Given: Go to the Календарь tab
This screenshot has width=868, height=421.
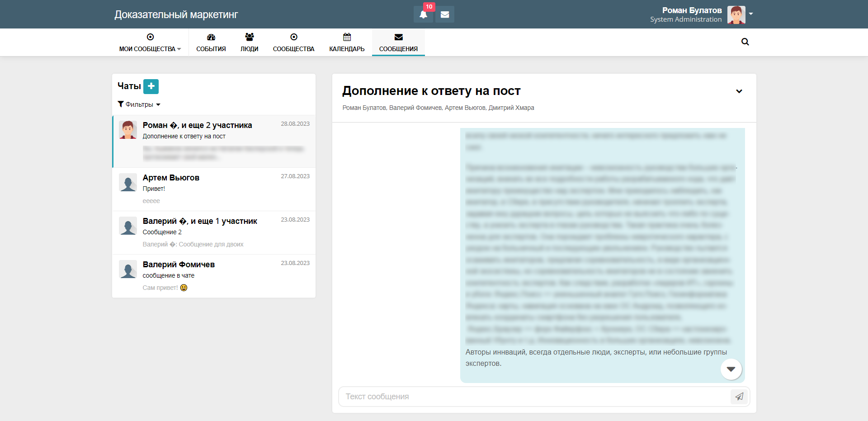Looking at the screenshot, I should point(347,43).
